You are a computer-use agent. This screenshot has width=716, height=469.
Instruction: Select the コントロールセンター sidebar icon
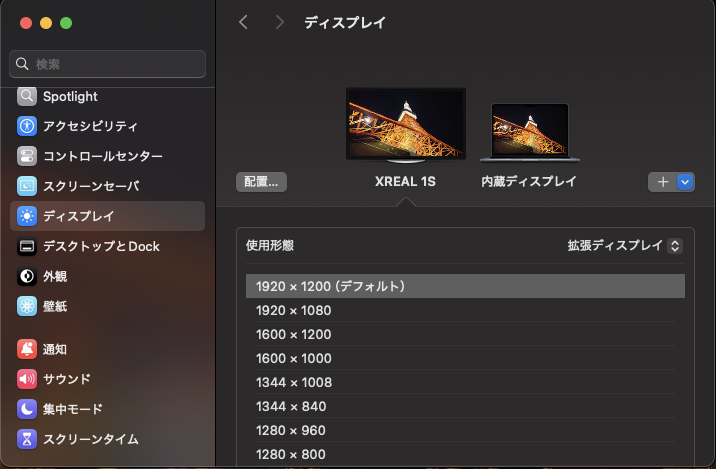(27, 157)
